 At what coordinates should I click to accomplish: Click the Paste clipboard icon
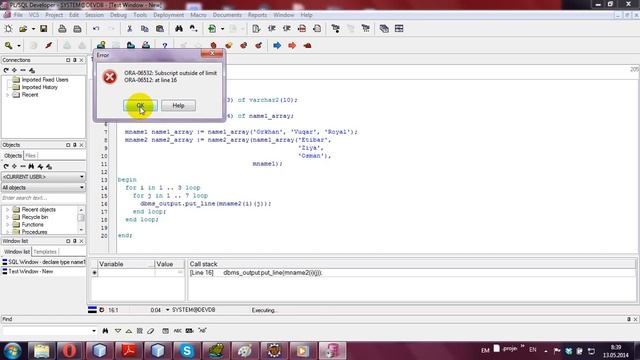click(x=160, y=29)
